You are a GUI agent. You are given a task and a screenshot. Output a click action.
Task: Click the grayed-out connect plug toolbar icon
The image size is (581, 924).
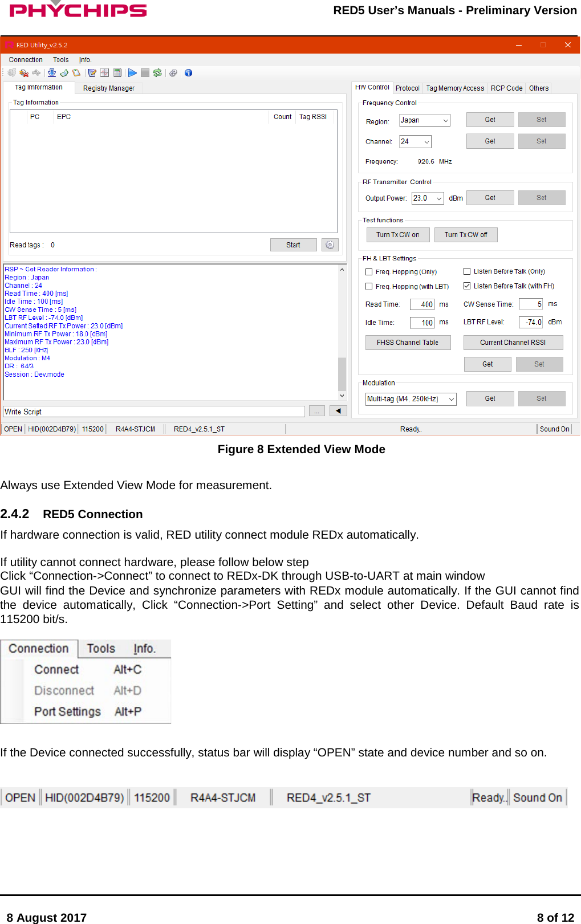pyautogui.click(x=12, y=72)
